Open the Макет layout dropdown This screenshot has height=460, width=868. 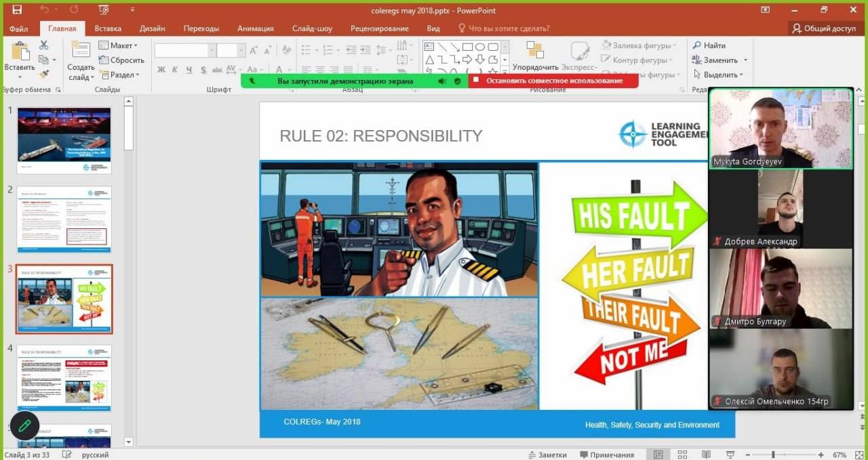pyautogui.click(x=118, y=45)
